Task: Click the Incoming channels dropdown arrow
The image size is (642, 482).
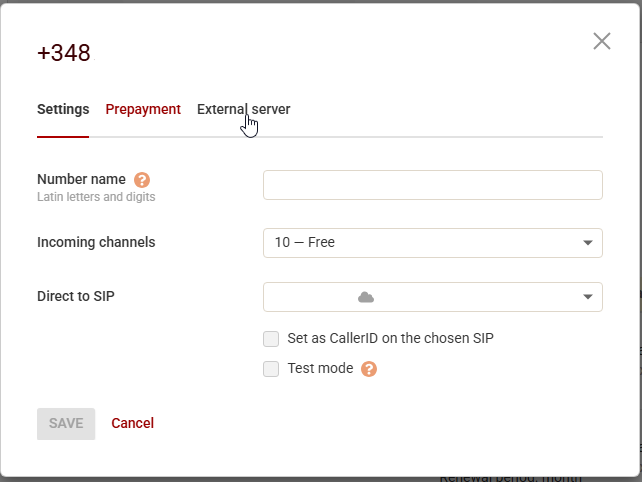Action: coord(588,243)
